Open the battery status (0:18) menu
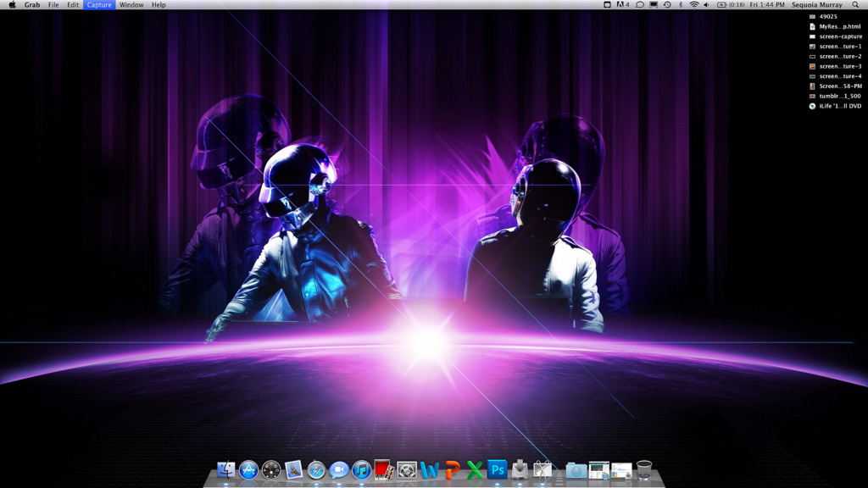The width and height of the screenshot is (868, 488). [731, 4]
